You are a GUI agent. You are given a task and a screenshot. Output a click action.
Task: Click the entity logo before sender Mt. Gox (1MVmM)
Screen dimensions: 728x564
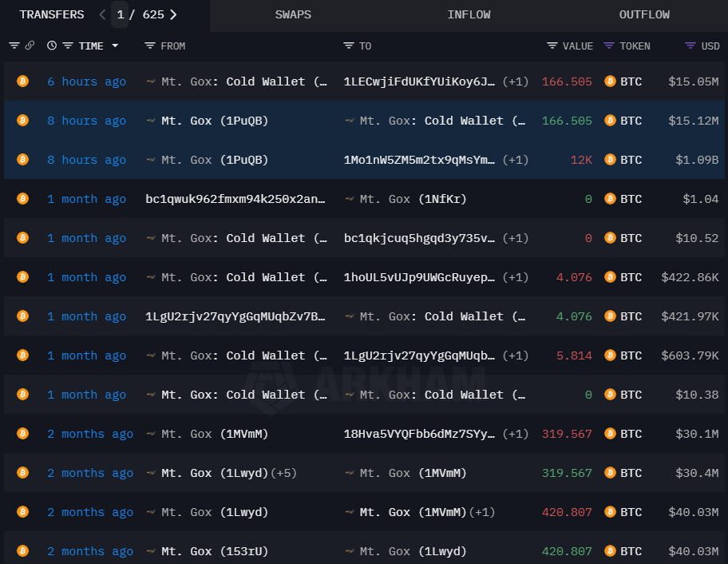pyautogui.click(x=150, y=434)
